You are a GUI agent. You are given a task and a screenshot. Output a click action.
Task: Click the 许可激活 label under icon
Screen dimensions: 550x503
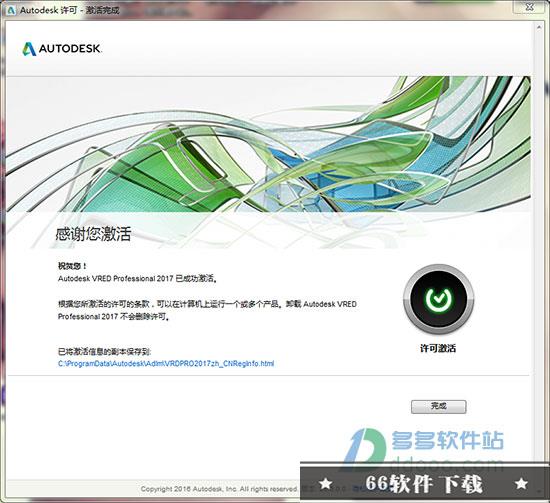438,348
